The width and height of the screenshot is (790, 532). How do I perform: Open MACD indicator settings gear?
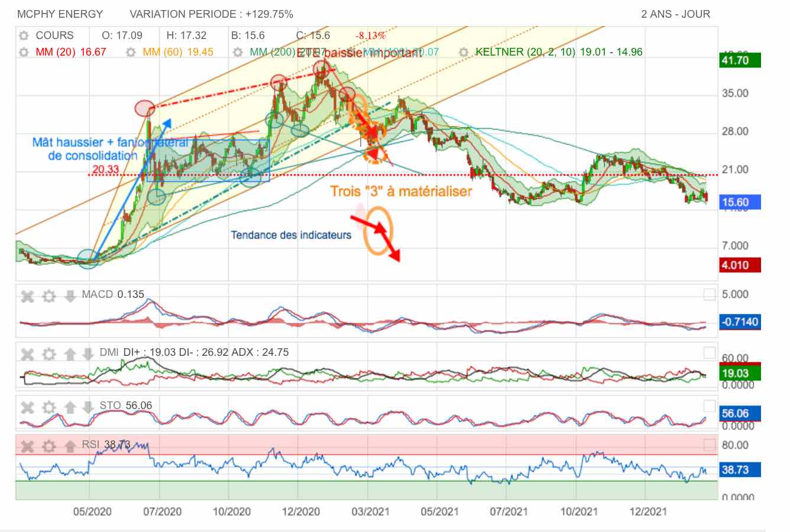(x=49, y=296)
